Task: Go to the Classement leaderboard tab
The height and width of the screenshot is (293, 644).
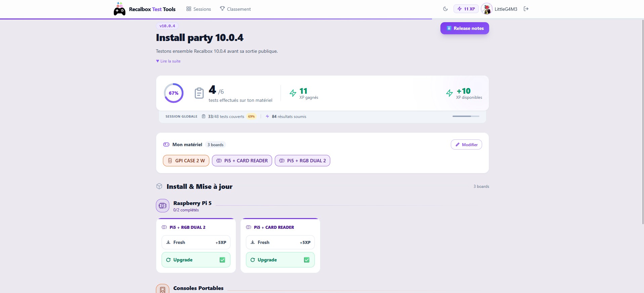Action: 235,9
